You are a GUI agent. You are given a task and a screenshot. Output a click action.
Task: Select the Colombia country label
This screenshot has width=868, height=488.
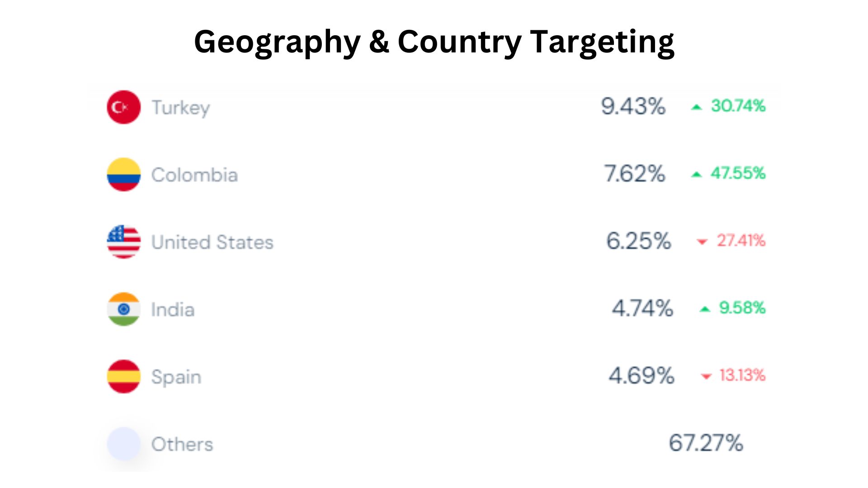(194, 175)
